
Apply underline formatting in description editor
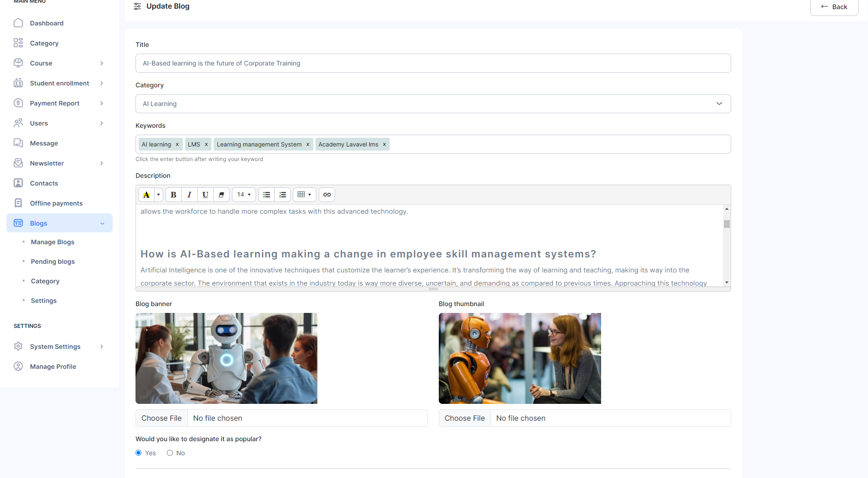click(205, 195)
